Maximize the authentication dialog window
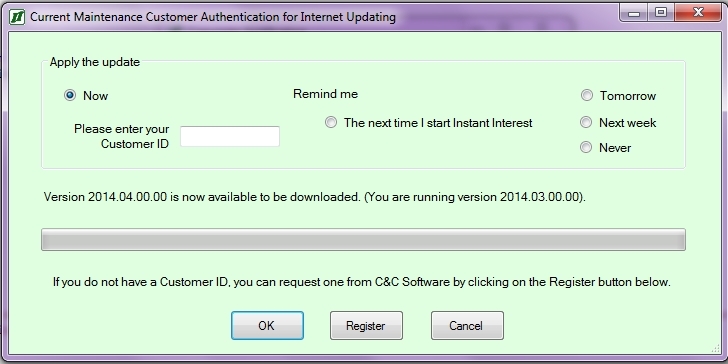 pos(661,13)
